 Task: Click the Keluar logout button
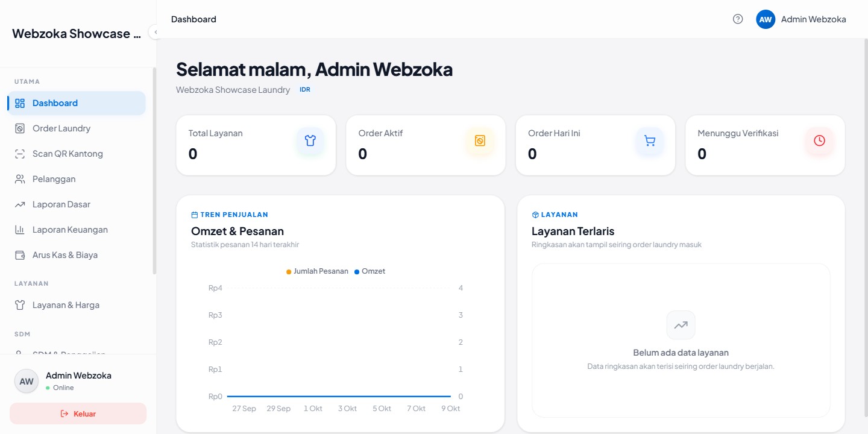point(78,414)
